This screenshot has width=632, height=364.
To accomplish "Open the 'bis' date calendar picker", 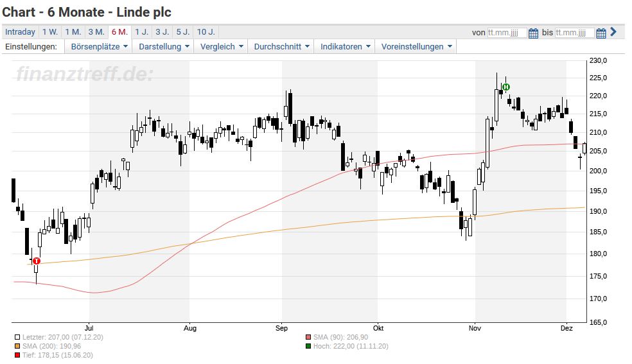I will [x=601, y=33].
